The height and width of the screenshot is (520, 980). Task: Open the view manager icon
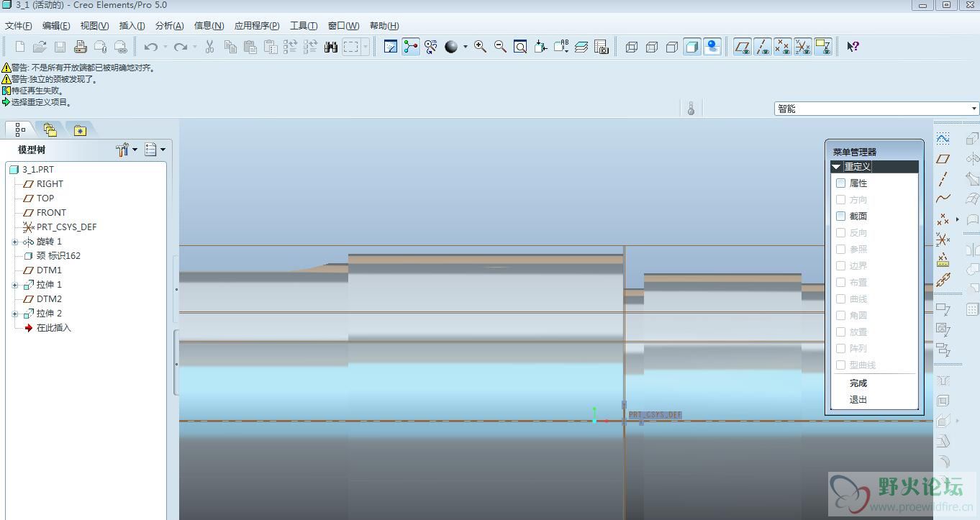[x=602, y=47]
